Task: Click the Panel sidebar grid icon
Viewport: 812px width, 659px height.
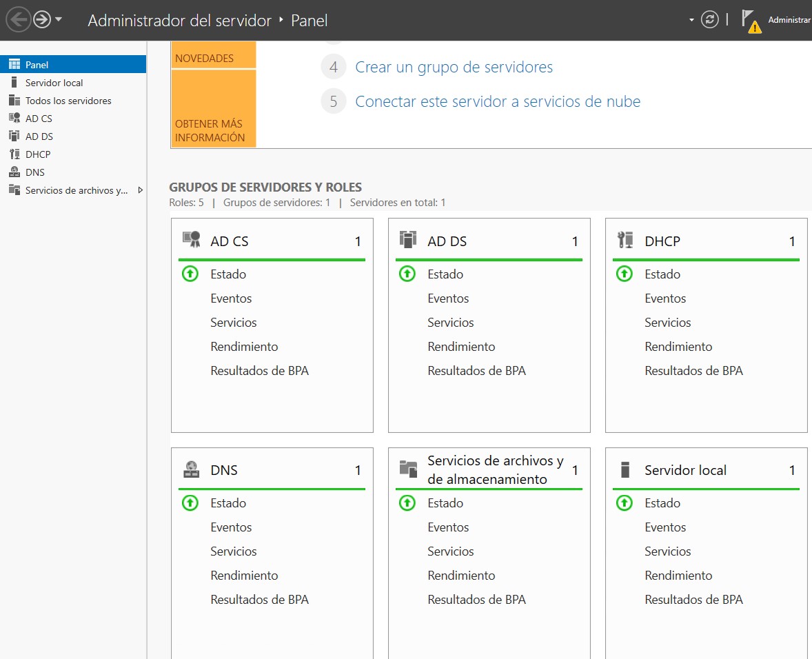Action: click(14, 64)
